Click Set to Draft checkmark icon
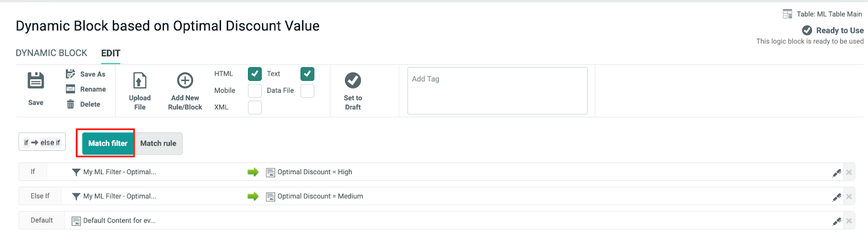 click(x=353, y=81)
